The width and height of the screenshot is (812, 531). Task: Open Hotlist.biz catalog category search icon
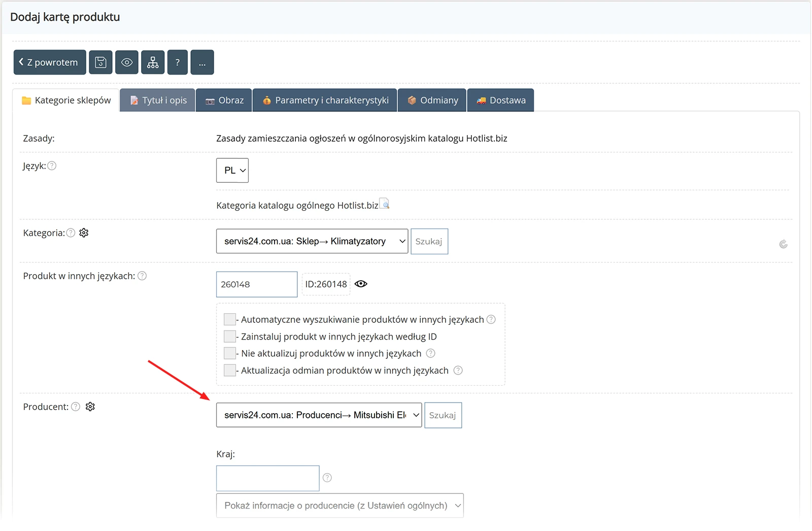(385, 204)
